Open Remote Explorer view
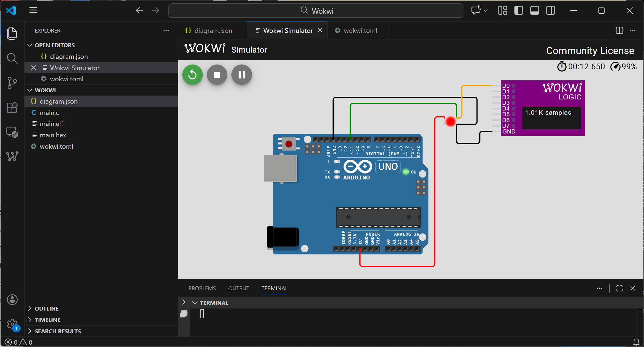This screenshot has height=347, width=644. [x=12, y=132]
